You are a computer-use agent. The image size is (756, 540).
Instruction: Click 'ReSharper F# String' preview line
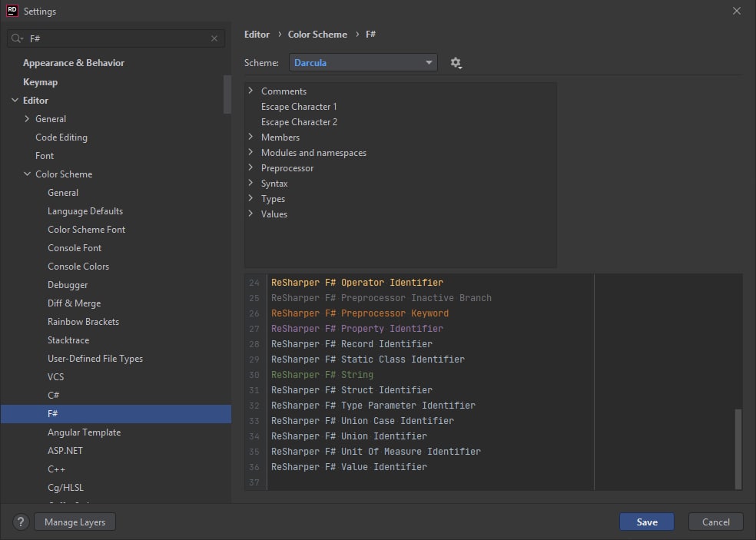point(322,375)
